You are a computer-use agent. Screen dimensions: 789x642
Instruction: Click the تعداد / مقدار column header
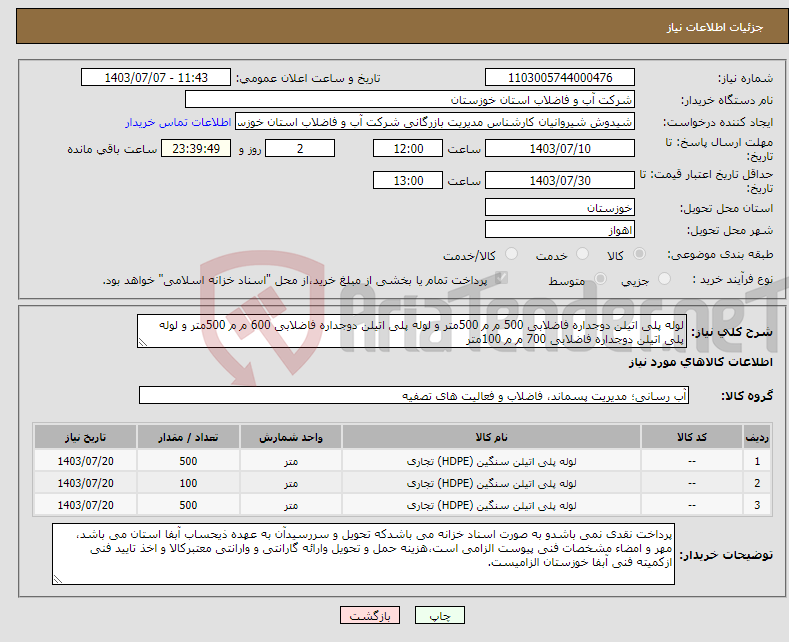188,437
